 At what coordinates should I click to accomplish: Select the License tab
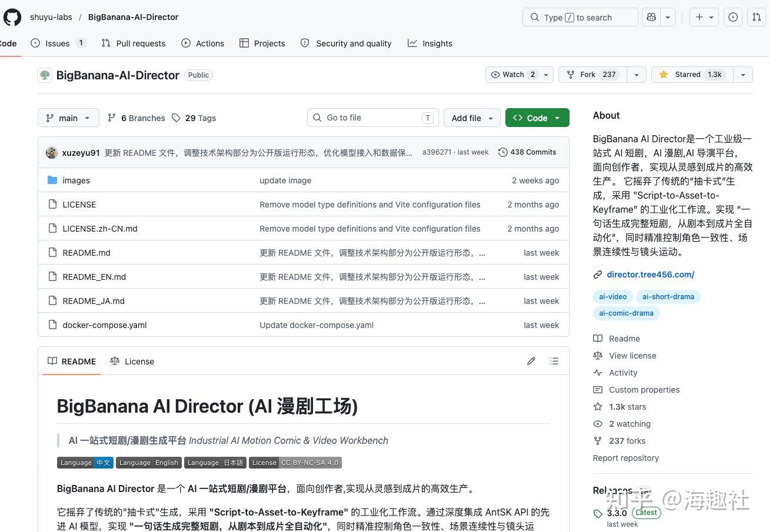click(132, 361)
